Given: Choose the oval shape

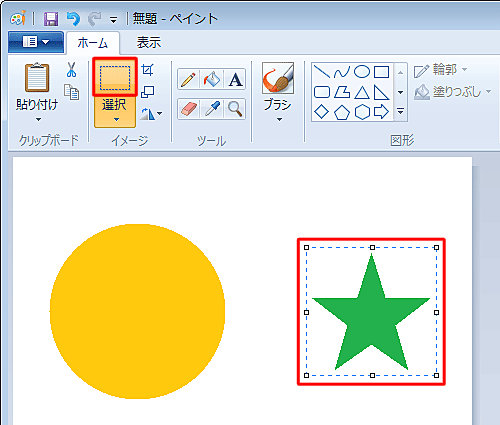Looking at the screenshot, I should tap(362, 72).
